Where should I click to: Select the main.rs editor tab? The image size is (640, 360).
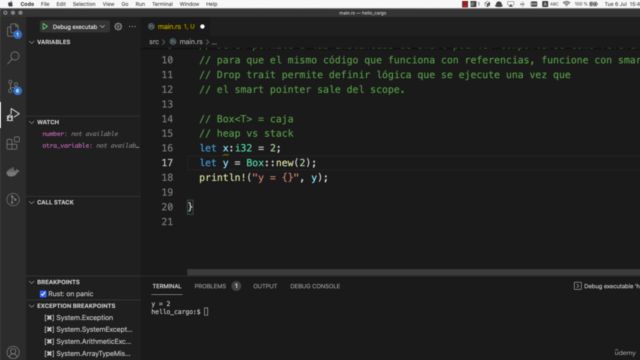click(x=176, y=27)
